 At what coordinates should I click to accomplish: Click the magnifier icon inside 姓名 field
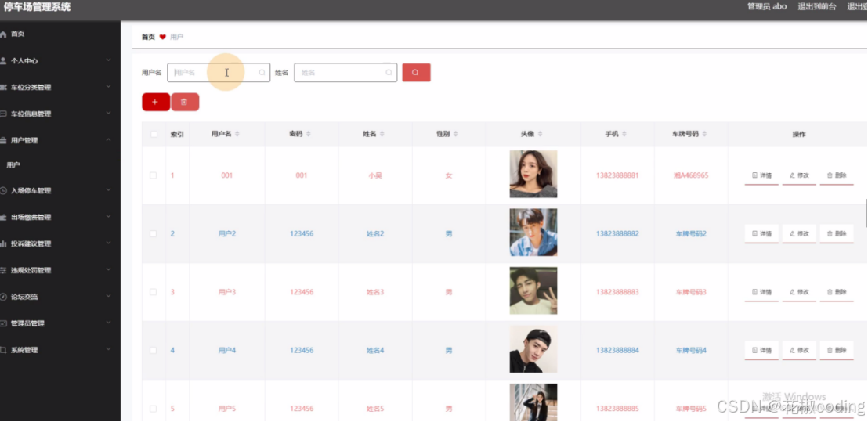pyautogui.click(x=389, y=73)
